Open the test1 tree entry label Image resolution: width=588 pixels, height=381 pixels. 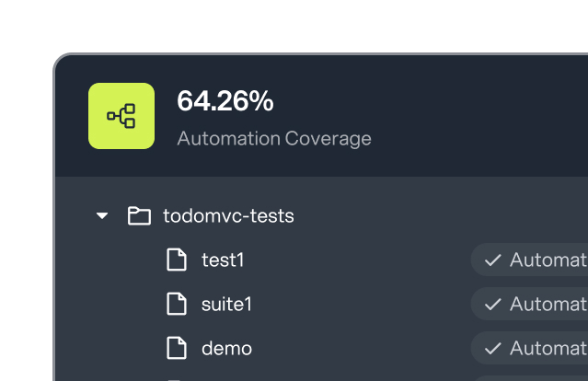click(223, 260)
